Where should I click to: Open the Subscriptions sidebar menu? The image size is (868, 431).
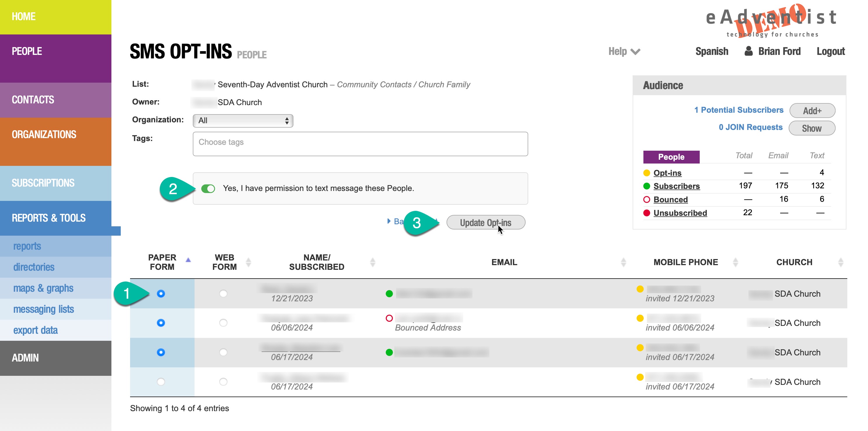(x=43, y=183)
